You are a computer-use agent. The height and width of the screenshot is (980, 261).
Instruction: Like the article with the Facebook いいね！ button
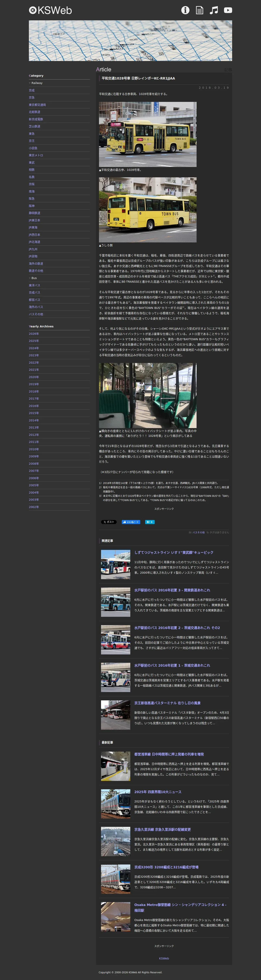pyautogui.click(x=131, y=522)
